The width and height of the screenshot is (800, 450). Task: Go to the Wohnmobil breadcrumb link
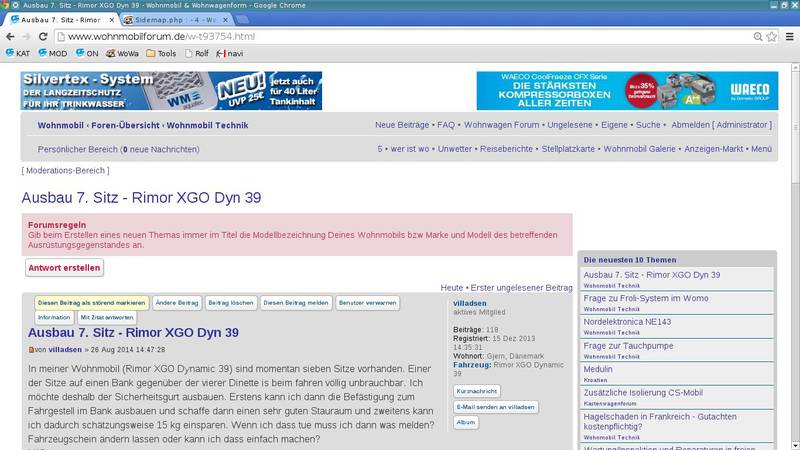pyautogui.click(x=60, y=126)
